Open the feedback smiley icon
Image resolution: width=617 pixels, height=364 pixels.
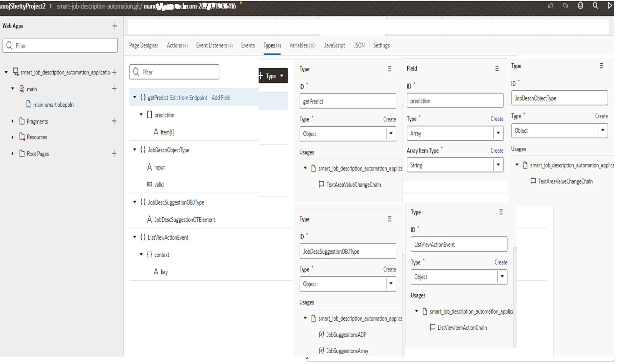click(580, 6)
